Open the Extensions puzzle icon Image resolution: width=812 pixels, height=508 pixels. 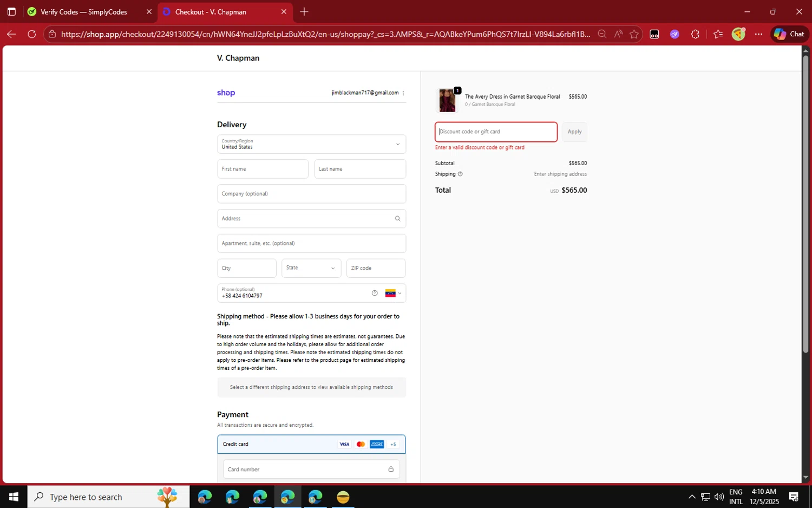tap(695, 34)
